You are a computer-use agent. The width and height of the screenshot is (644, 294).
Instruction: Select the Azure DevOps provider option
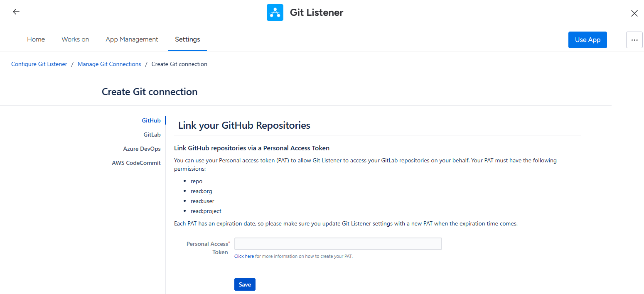(x=142, y=149)
